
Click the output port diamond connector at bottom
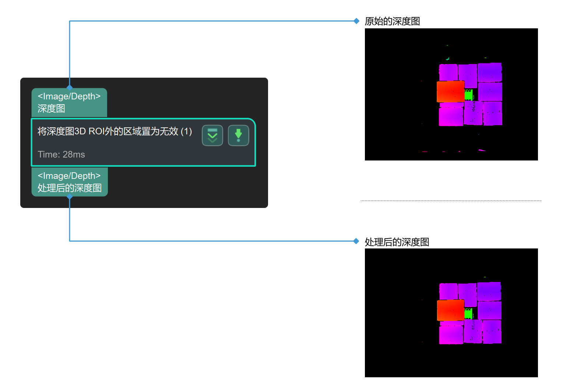pos(70,197)
